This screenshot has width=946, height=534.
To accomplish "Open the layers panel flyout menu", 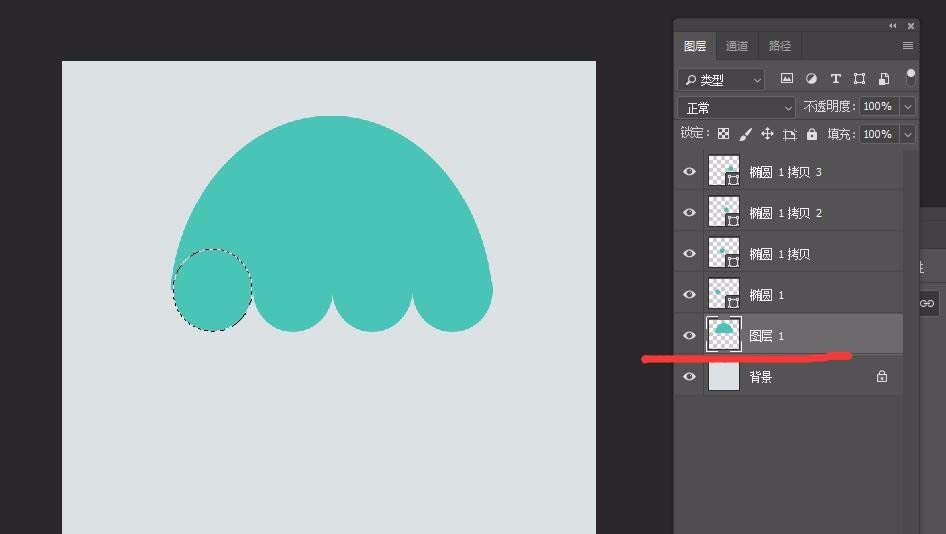I will pyautogui.click(x=908, y=46).
